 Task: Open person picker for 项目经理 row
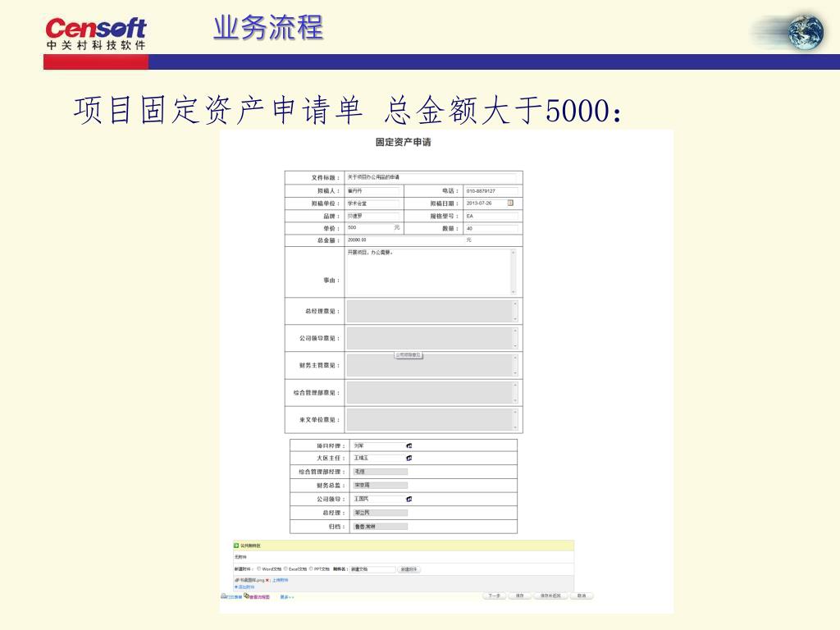click(x=409, y=445)
